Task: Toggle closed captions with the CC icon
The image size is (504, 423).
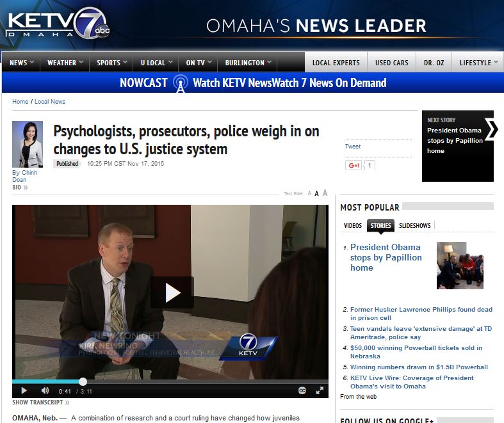Action: tap(302, 390)
